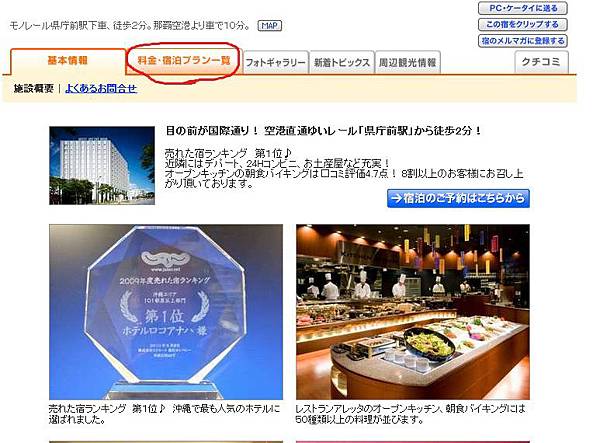Viewport: 600px width, 443px height.
Task: Open the MAP button next to access info
Action: click(x=270, y=26)
